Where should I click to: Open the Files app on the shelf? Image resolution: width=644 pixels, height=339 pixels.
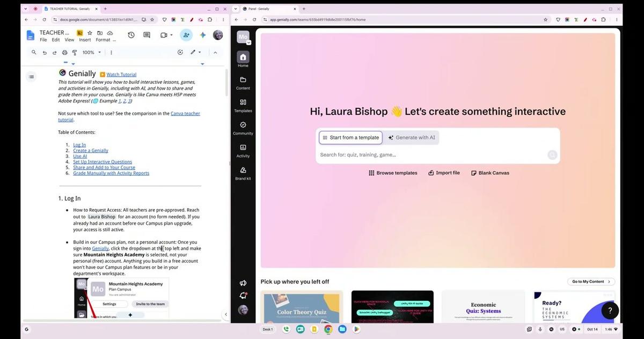pyautogui.click(x=342, y=329)
